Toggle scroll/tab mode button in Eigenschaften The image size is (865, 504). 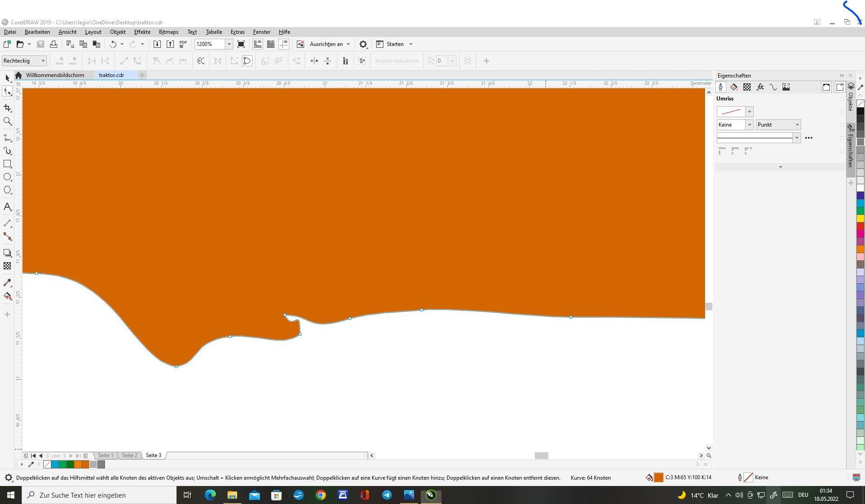(x=826, y=87)
